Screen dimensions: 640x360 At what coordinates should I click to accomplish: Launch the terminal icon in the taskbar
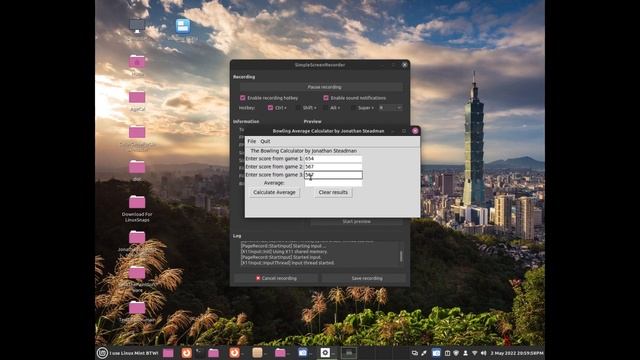199,353
